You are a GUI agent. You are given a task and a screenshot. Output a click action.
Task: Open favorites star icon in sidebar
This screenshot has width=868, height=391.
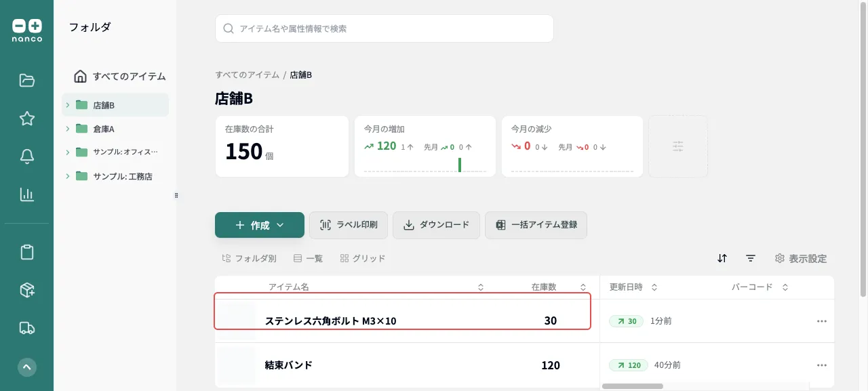tap(27, 119)
